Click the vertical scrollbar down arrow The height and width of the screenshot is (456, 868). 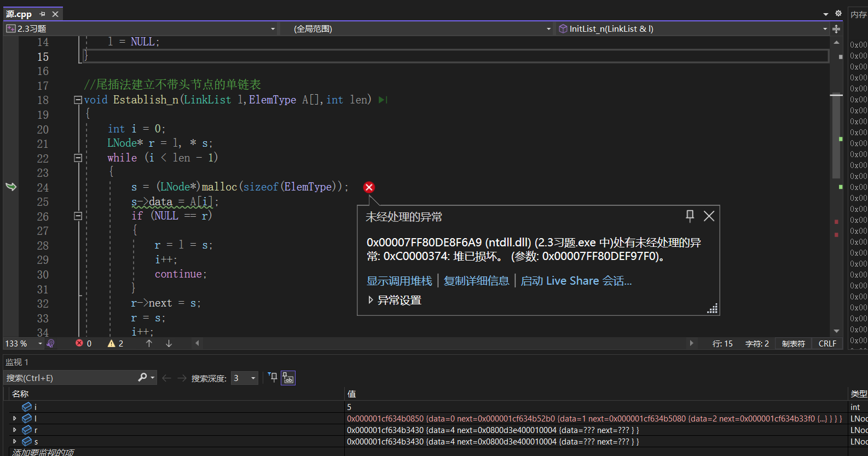tap(836, 331)
